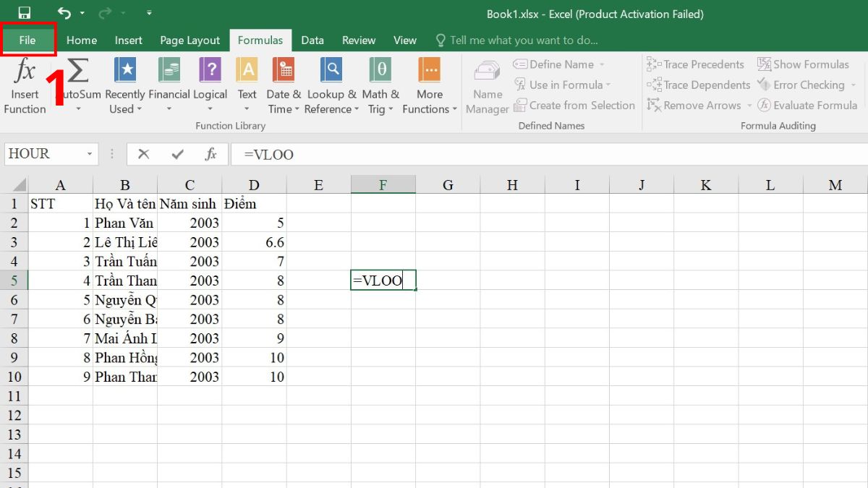Click the Define Name button

click(x=561, y=64)
